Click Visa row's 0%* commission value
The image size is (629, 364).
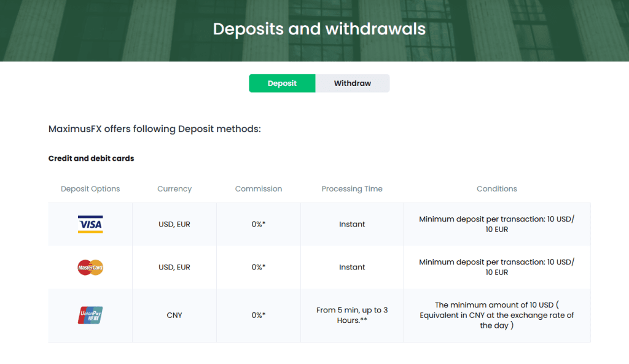pos(259,225)
